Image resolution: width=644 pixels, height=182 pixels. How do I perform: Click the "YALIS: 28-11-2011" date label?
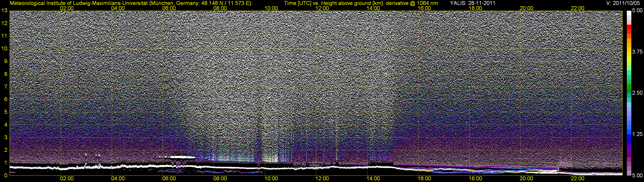(472, 3)
